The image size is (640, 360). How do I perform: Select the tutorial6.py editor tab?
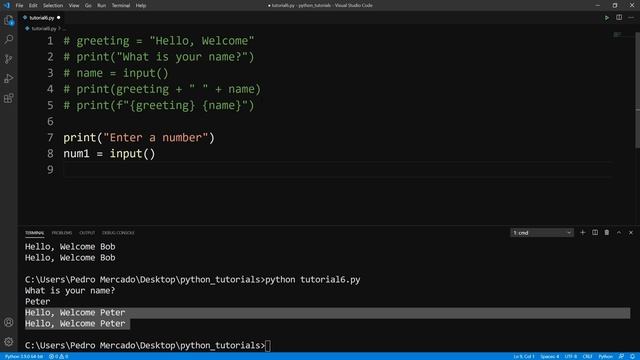pyautogui.click(x=41, y=18)
